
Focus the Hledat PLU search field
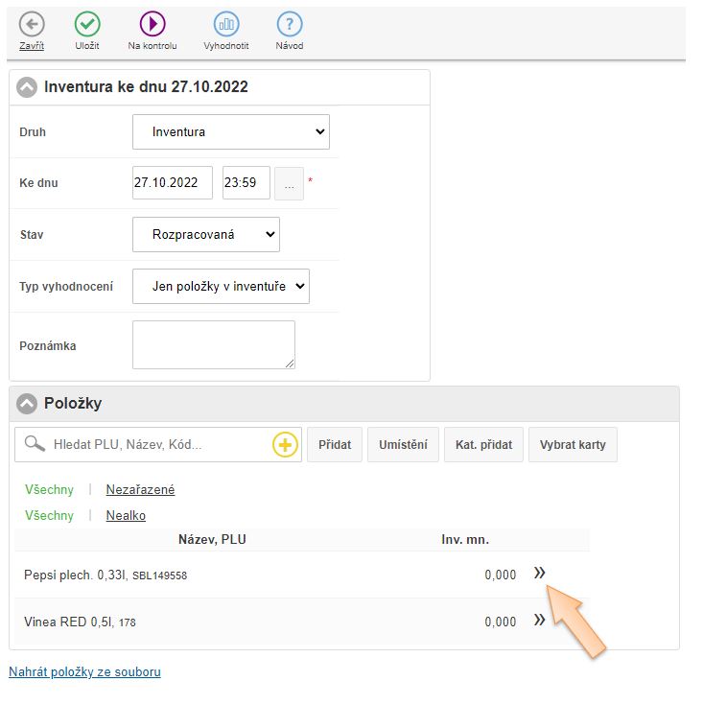coord(158,445)
